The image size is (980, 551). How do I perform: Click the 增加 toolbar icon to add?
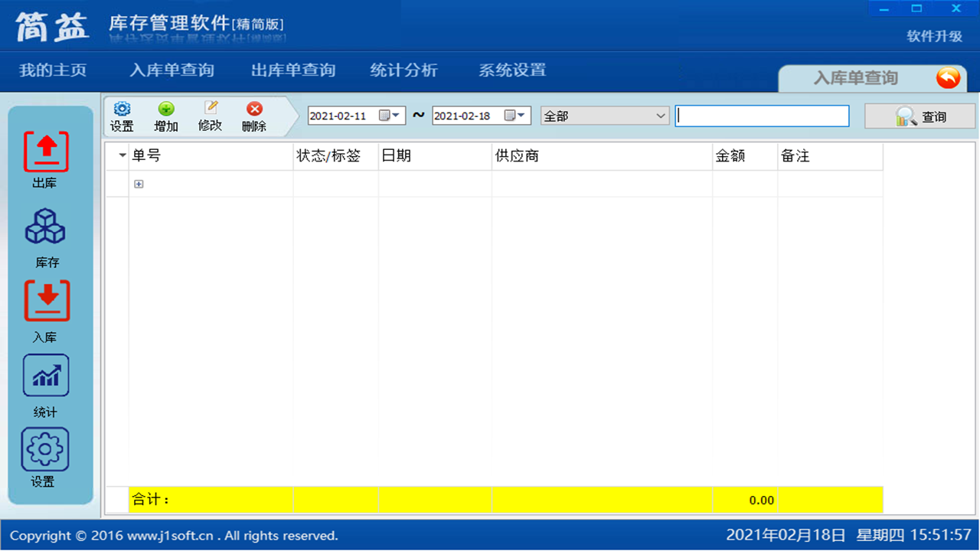pos(165,109)
